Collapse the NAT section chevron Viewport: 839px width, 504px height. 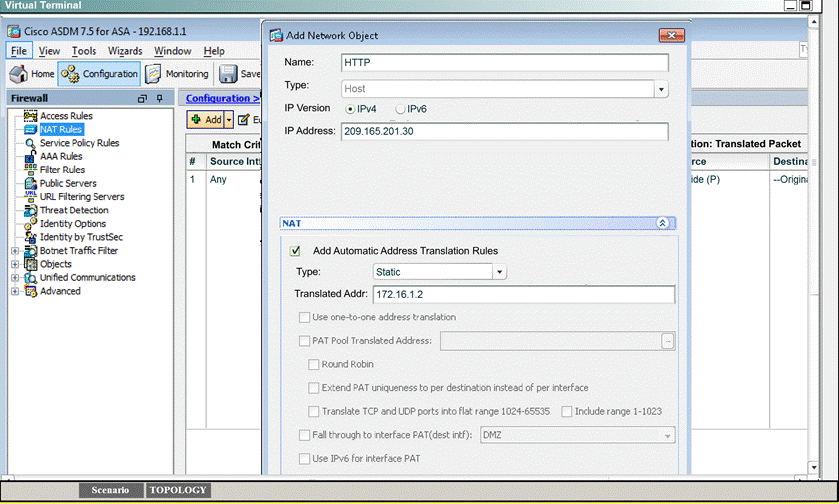[661, 224]
